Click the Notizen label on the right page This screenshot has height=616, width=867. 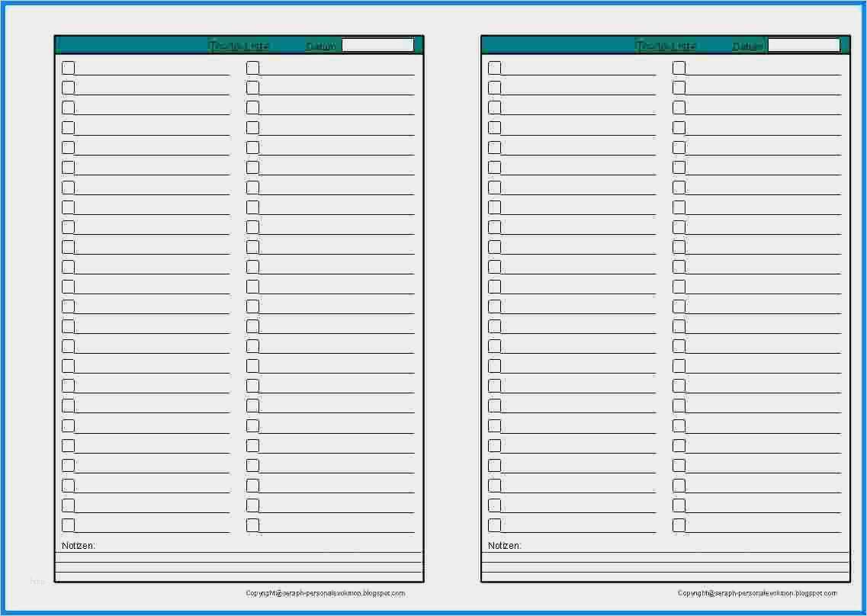click(x=505, y=545)
